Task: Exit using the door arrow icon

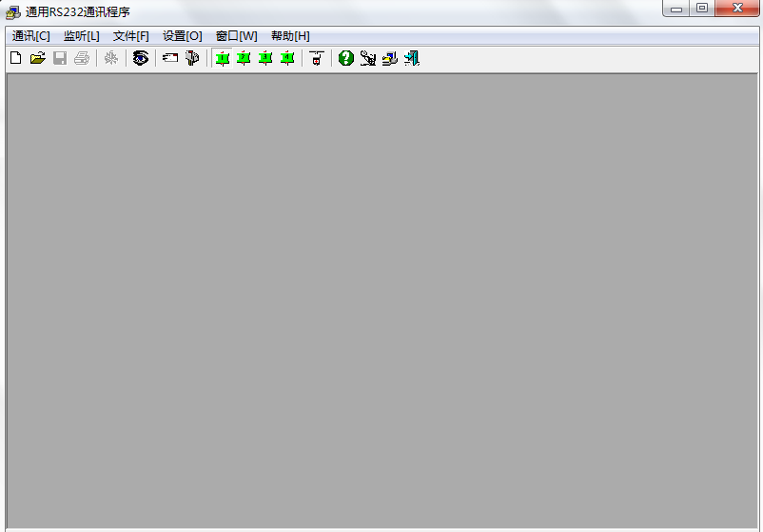Action: tap(412, 58)
